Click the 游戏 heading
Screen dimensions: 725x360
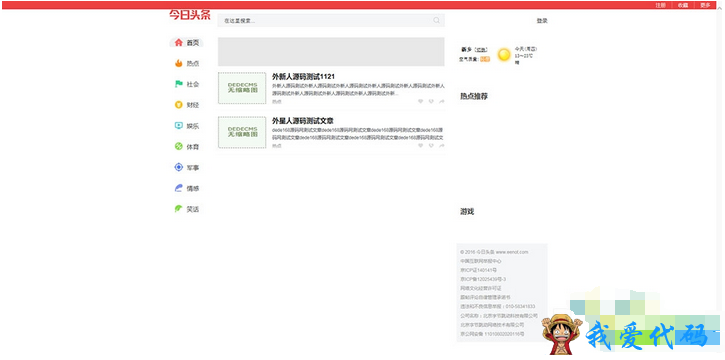pyautogui.click(x=467, y=212)
